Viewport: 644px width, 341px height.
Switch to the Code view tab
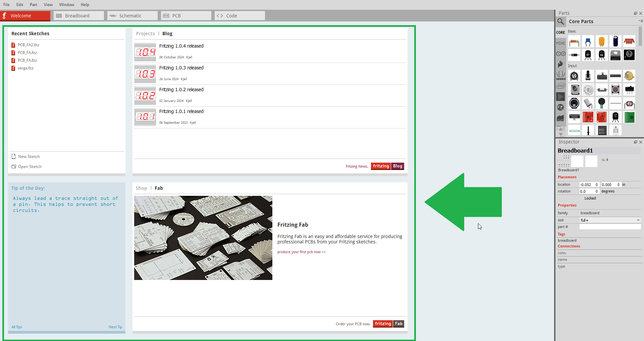pyautogui.click(x=240, y=16)
